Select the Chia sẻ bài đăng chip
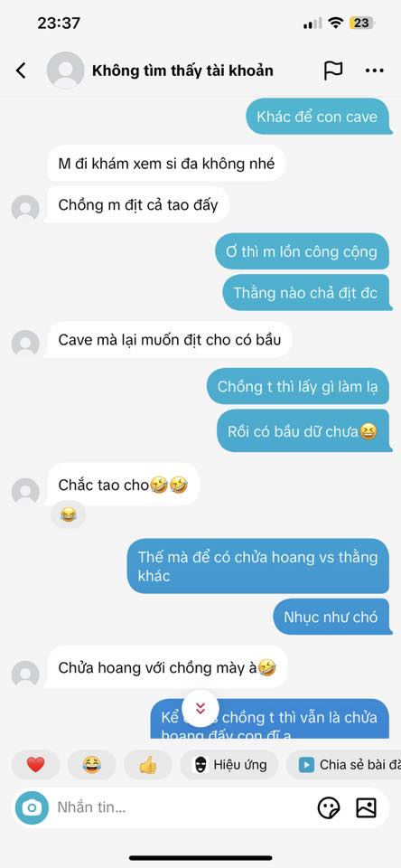401x868 pixels. (344, 765)
